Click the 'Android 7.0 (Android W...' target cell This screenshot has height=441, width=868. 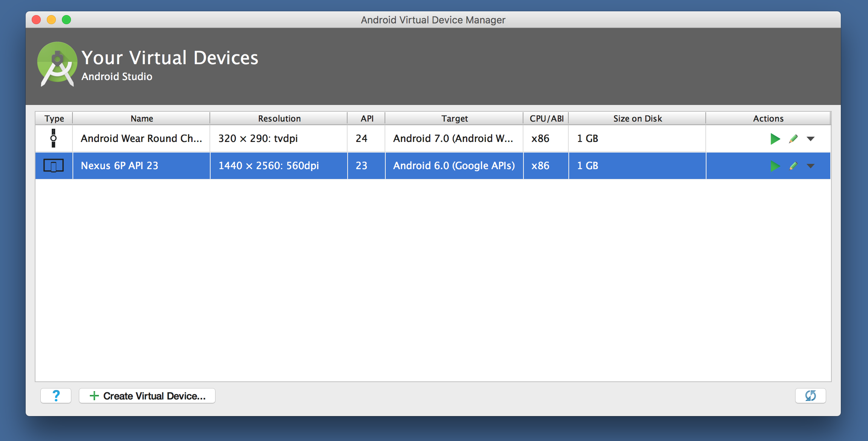pyautogui.click(x=454, y=139)
